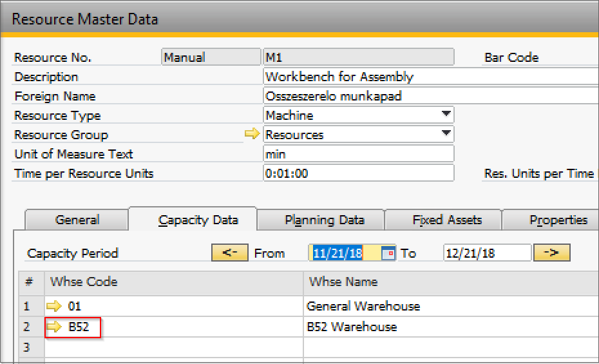Viewport: 599px width, 364px height.
Task: Expand the Resource Group dropdown
Action: tap(446, 134)
